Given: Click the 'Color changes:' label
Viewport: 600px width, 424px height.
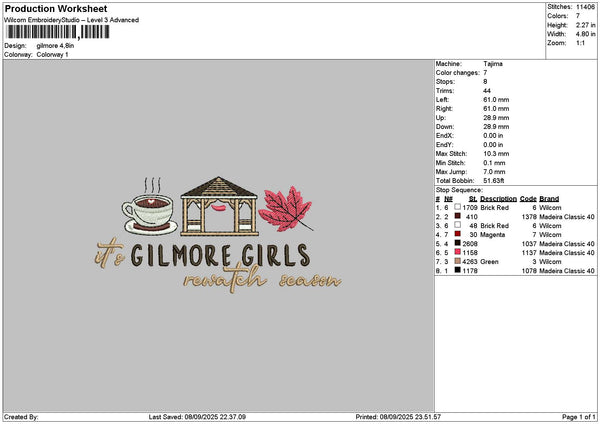Looking at the screenshot, I should pos(457,73).
